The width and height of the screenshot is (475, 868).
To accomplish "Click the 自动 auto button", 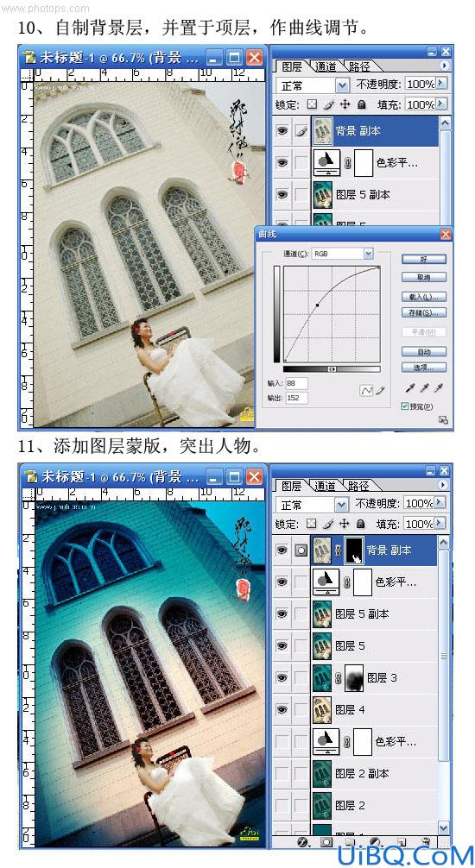I will click(424, 351).
